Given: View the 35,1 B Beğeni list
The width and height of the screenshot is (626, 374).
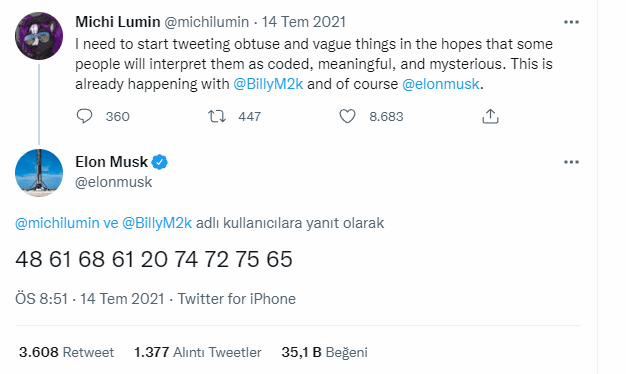Looking at the screenshot, I should 324,352.
